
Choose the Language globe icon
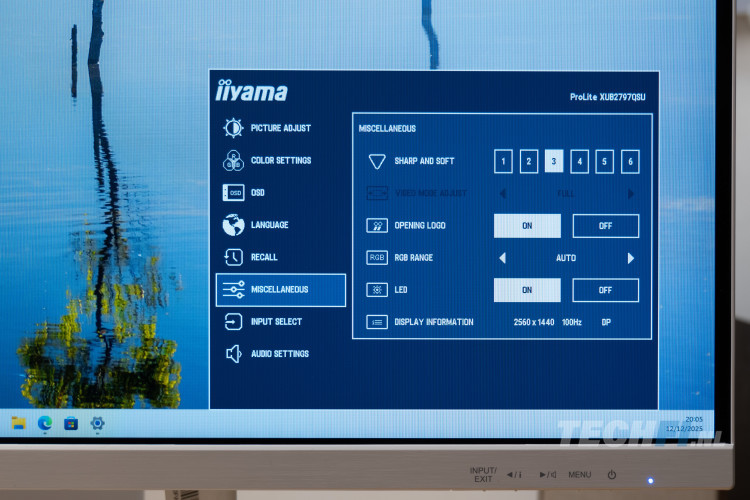click(x=233, y=225)
